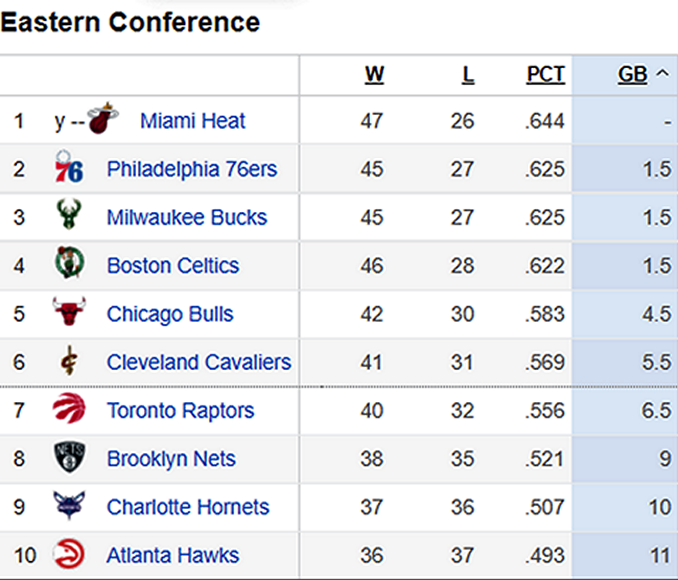
Task: Click the Cleveland Cavaliers logo icon
Action: pyautogui.click(x=68, y=361)
